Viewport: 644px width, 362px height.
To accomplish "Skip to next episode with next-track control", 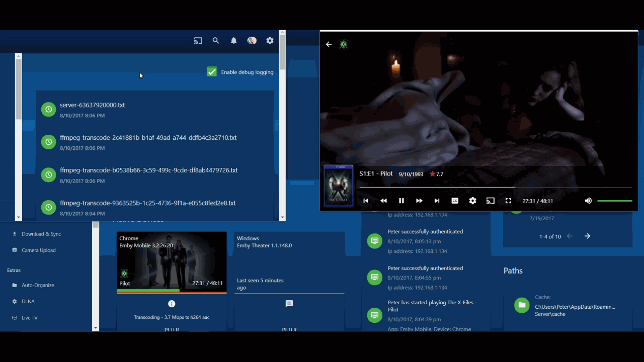I will point(437,201).
